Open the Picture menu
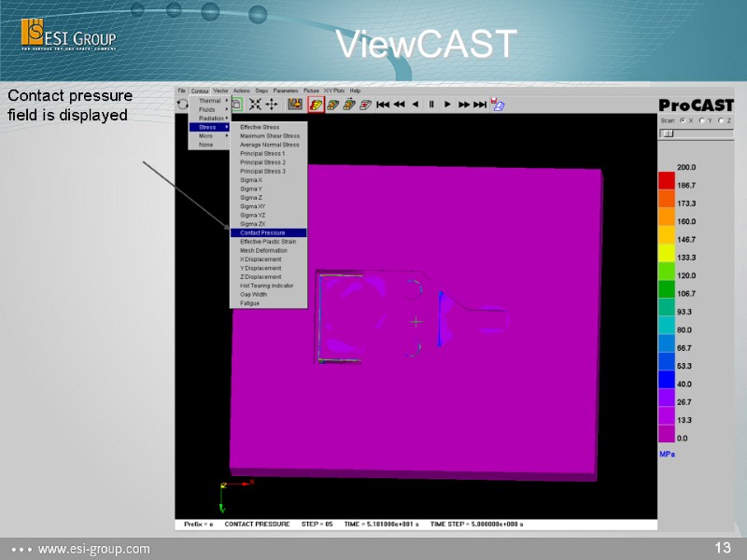The height and width of the screenshot is (560, 747). coord(311,91)
